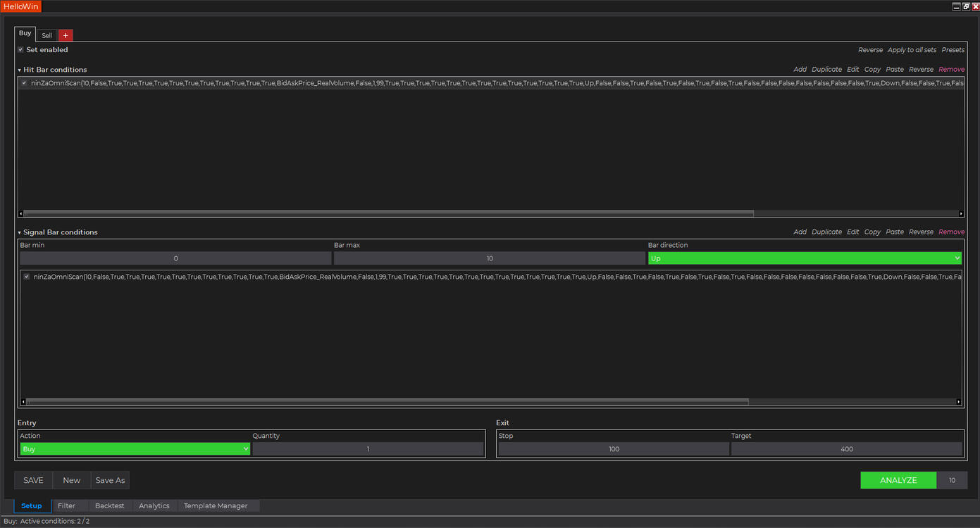The height and width of the screenshot is (528, 980).
Task: Uncheck the Hit Bar ninZaOmniScan condition
Action: click(24, 83)
